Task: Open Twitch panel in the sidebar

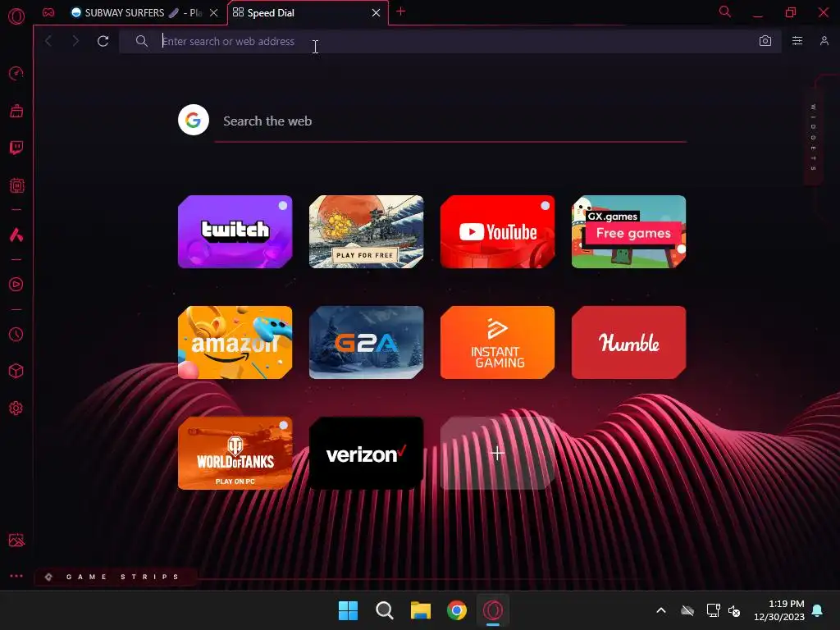Action: tap(16, 148)
